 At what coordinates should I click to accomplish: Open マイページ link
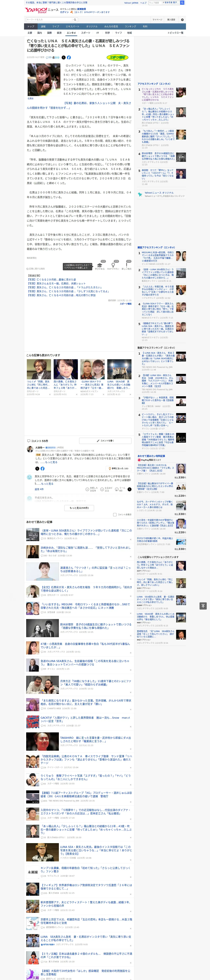[x=157, y=19]
